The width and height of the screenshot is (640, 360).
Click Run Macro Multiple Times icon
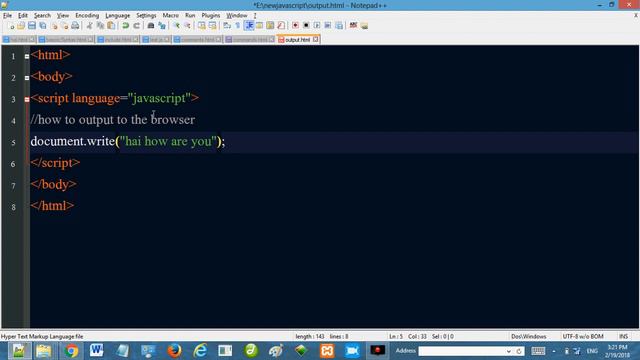(328, 26)
